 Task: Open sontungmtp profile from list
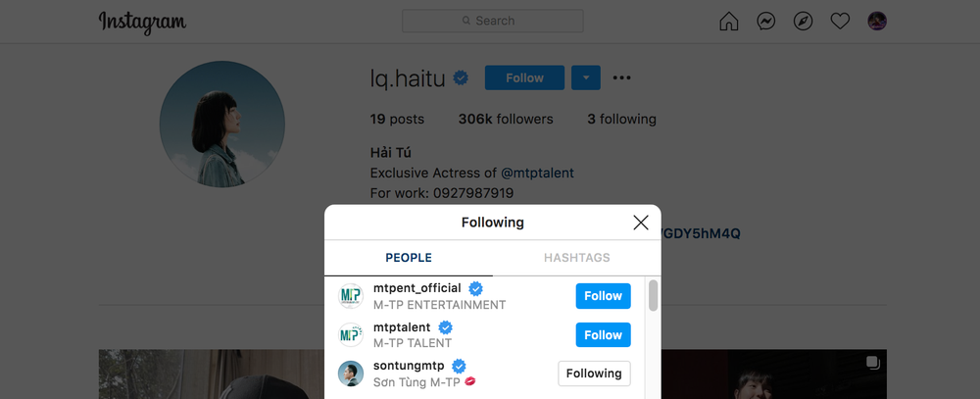[409, 366]
